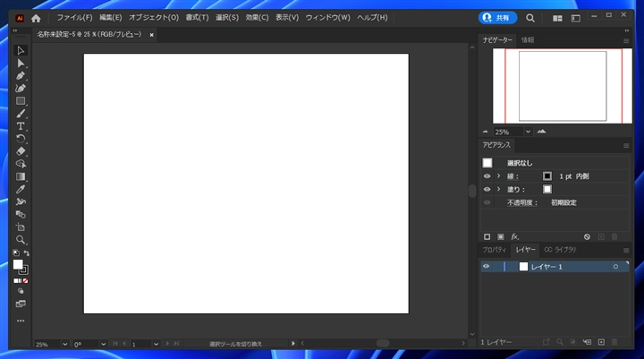Reset to default fill and stroke

click(16, 252)
